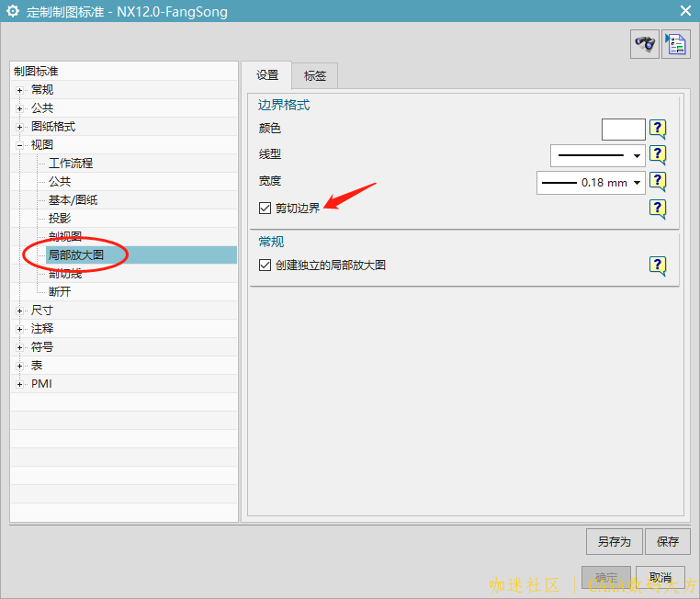Click the help icon beside 线型
The width and height of the screenshot is (700, 599).
pyautogui.click(x=658, y=155)
